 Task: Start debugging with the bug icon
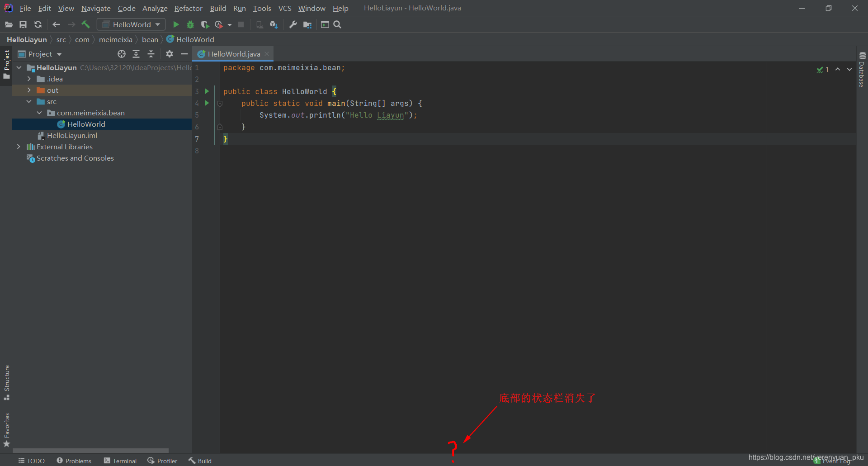tap(190, 24)
